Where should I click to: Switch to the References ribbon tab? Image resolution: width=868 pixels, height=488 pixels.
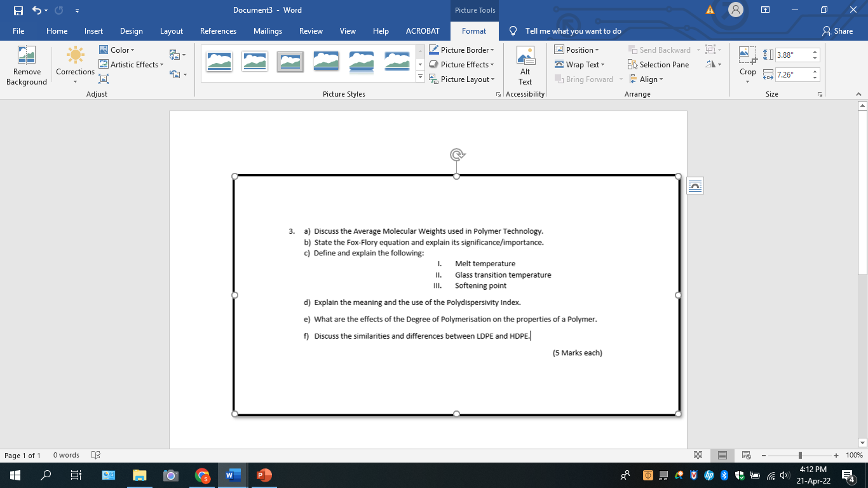click(x=218, y=30)
